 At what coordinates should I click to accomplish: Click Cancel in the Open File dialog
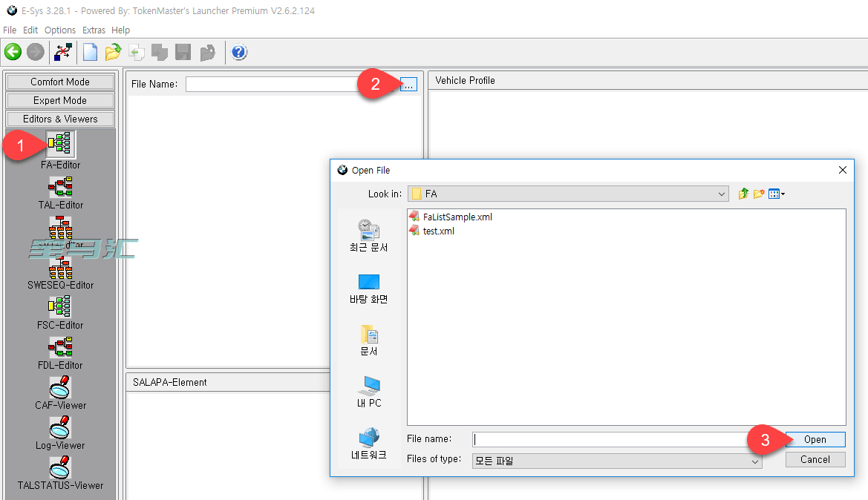tap(815, 459)
